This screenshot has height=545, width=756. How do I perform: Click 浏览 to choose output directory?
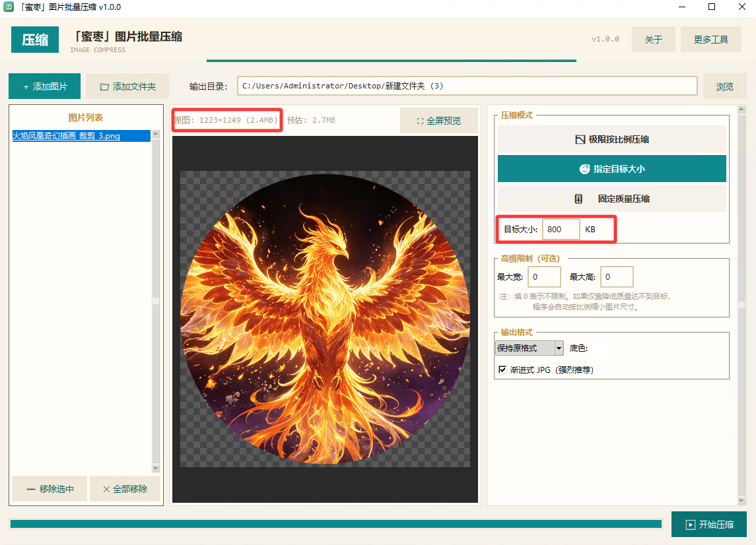pos(725,86)
